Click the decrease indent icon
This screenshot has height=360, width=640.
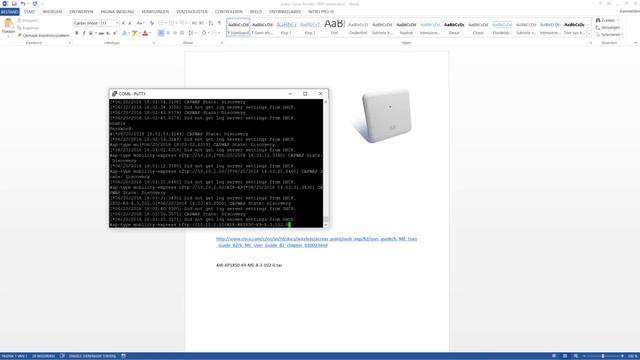(x=194, y=23)
